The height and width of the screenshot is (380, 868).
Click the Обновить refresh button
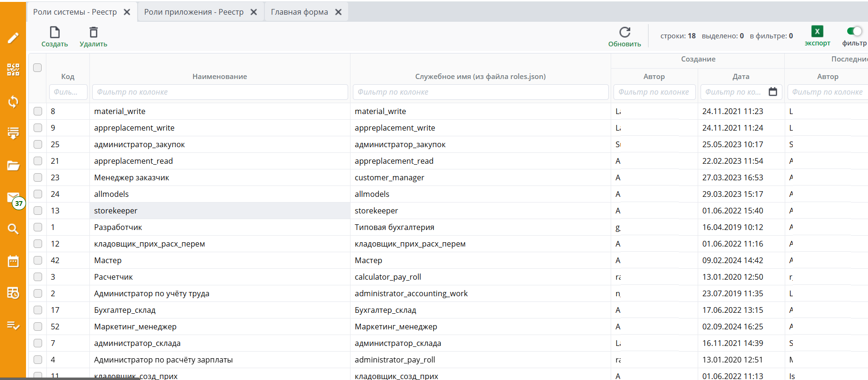624,37
